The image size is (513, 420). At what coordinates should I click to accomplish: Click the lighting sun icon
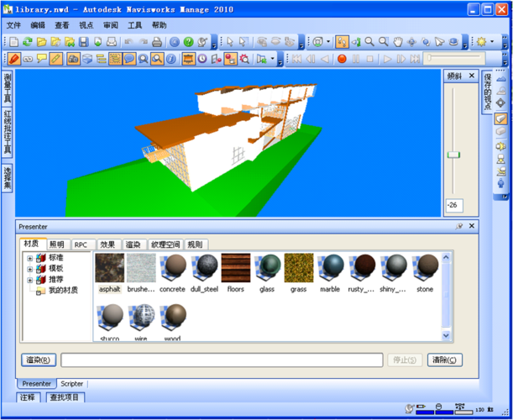[x=481, y=42]
